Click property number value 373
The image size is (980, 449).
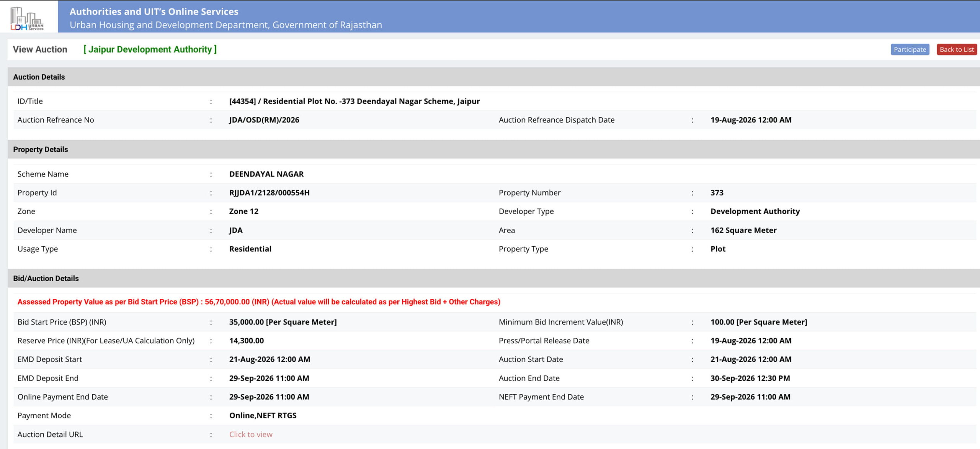pos(717,193)
